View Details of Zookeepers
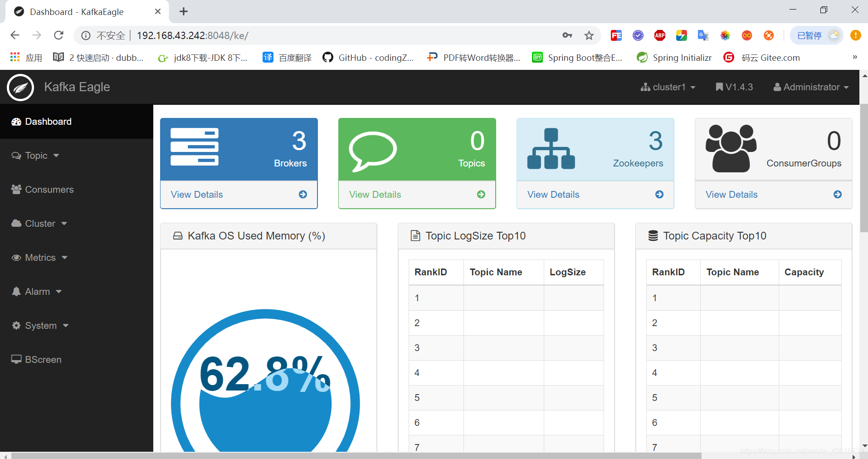The image size is (868, 459). pos(553,195)
